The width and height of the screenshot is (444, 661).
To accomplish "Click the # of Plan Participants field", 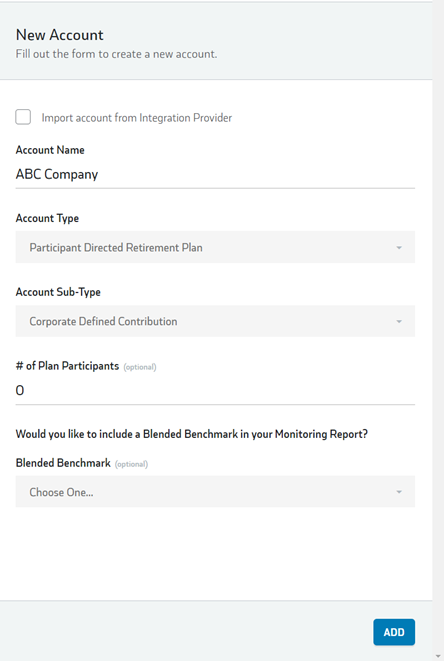I will point(215,391).
